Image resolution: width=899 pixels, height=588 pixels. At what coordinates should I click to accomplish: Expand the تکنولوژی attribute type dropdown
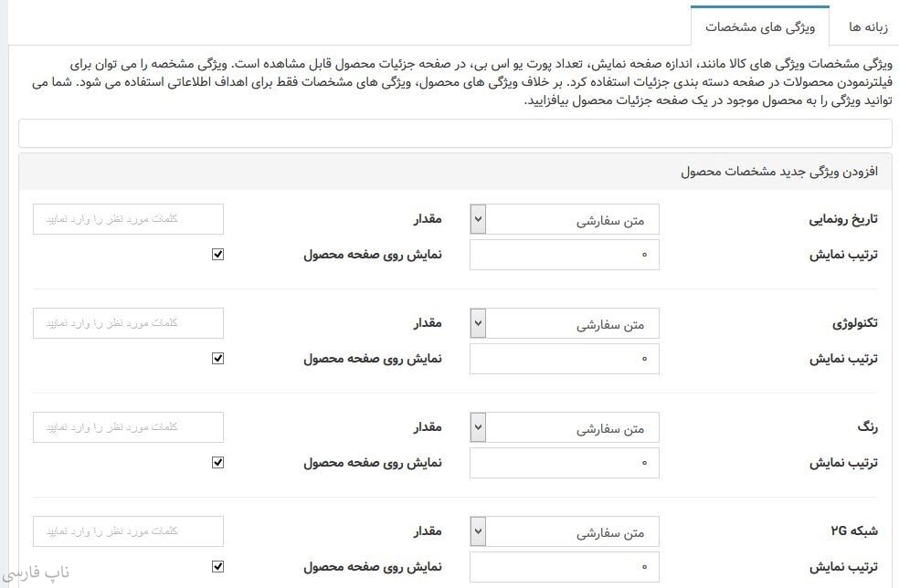pyautogui.click(x=565, y=323)
